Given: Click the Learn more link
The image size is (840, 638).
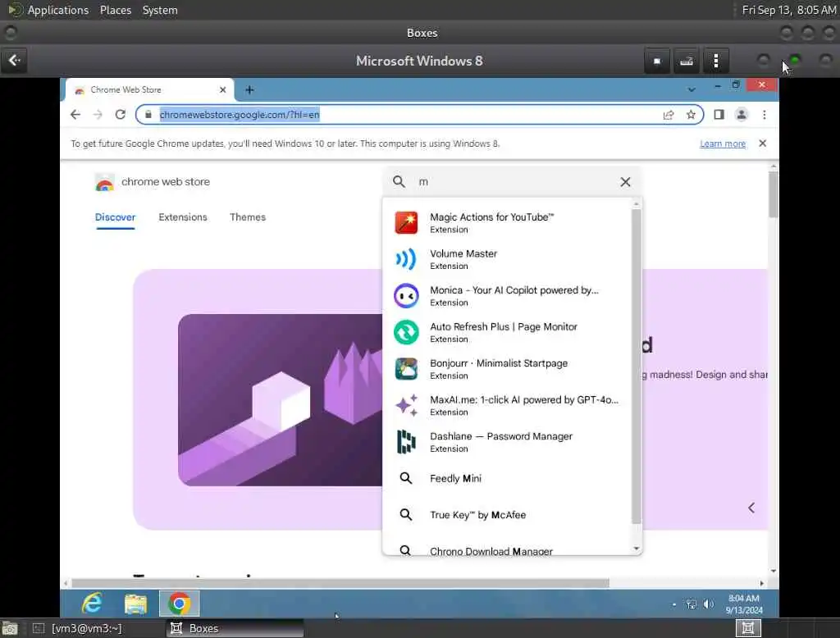Looking at the screenshot, I should (x=723, y=144).
